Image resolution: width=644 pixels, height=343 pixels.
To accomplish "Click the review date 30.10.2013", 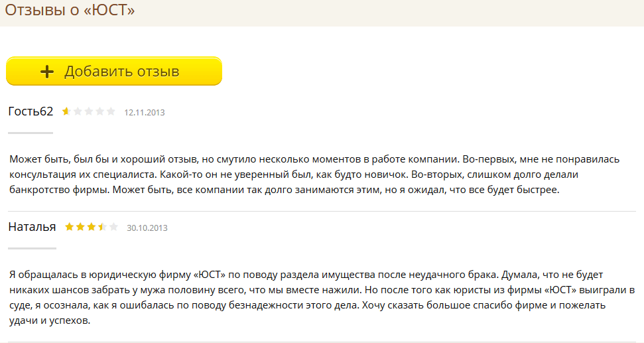I will (x=147, y=228).
